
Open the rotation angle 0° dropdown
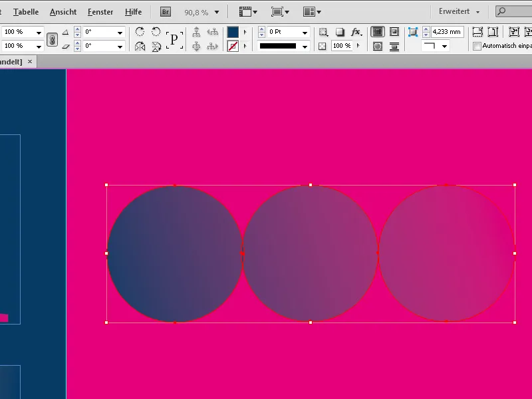point(120,33)
